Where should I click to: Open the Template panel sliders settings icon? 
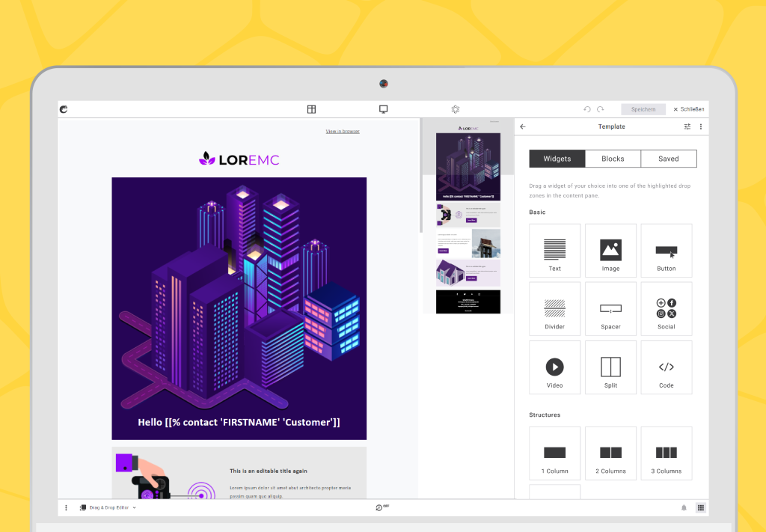click(x=687, y=126)
